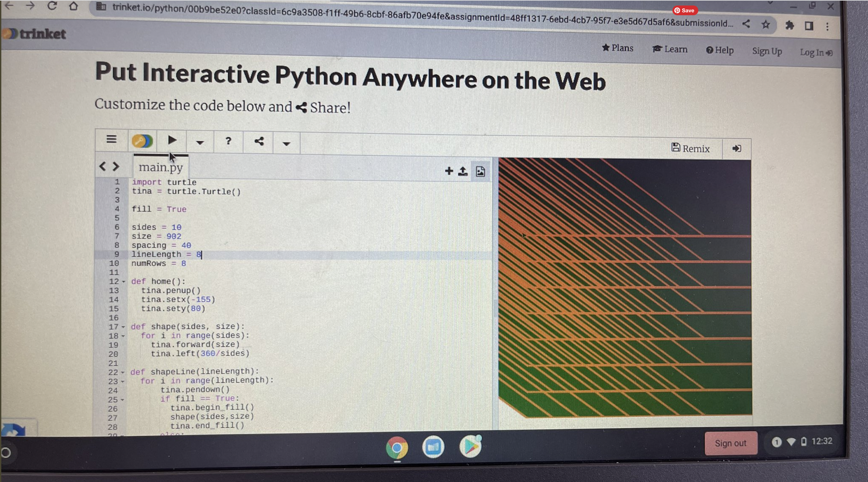Open the image library icon

pyautogui.click(x=481, y=172)
